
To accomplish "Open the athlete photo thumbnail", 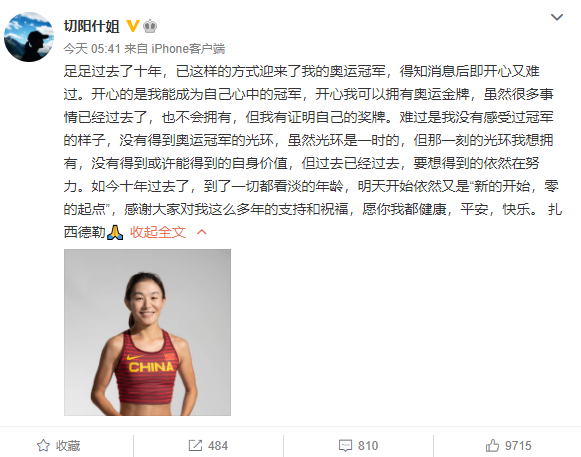I will pos(147,332).
